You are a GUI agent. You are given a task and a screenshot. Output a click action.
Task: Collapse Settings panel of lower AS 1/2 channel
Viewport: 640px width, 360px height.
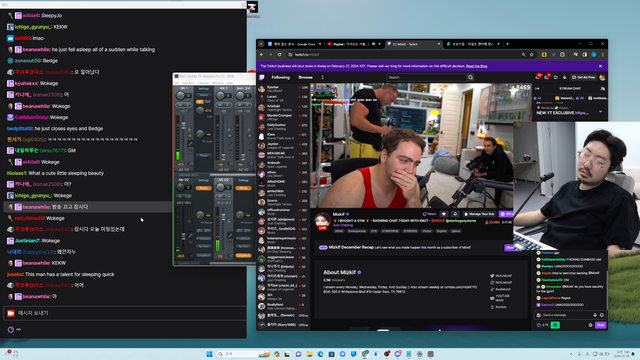tap(243, 180)
